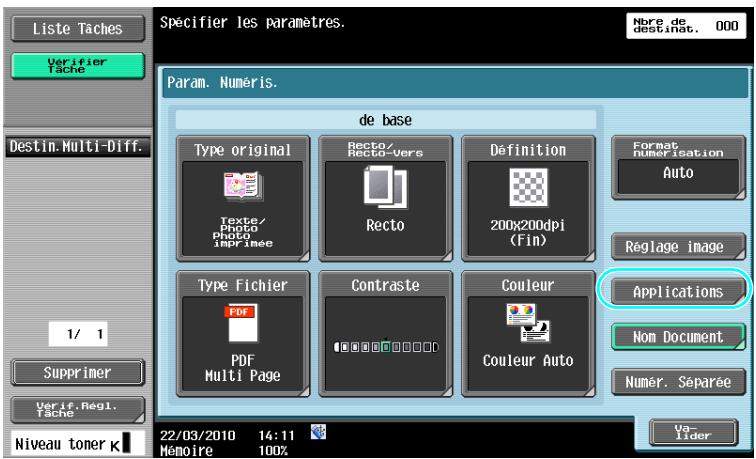
Task: Click the Supprimer button
Action: (78, 372)
